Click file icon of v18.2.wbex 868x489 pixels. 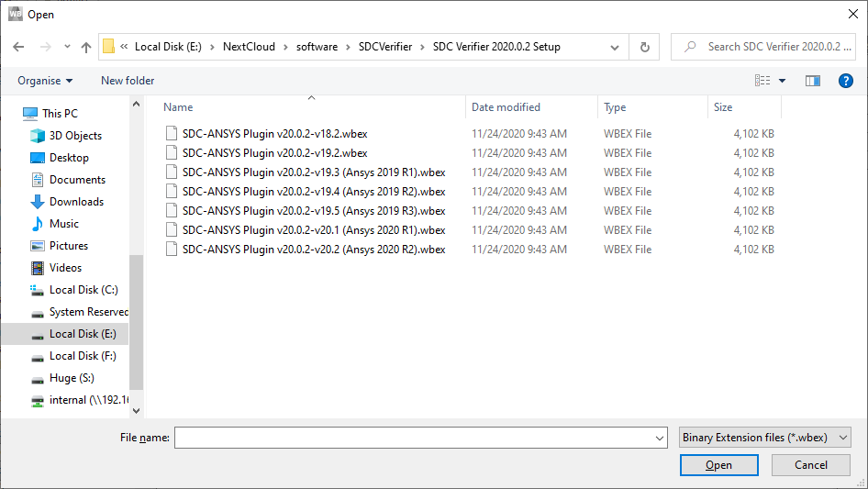(172, 133)
